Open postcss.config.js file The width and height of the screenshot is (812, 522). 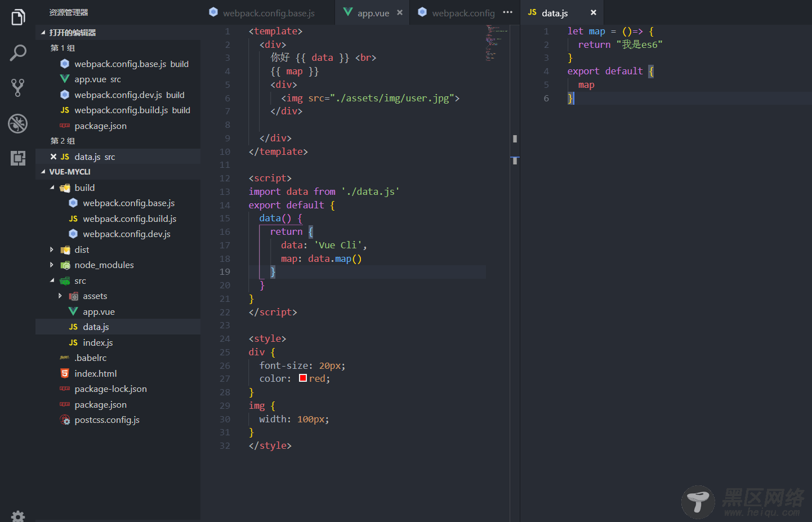[118, 420]
